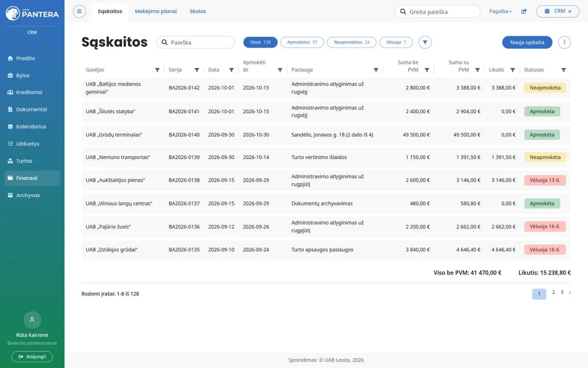Filter the Apmokėti iki column

tap(280, 70)
